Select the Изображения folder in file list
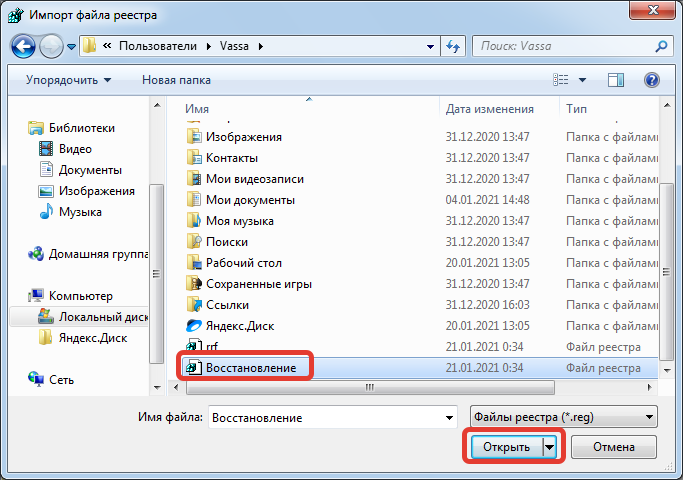This screenshot has width=683, height=480. click(x=243, y=137)
